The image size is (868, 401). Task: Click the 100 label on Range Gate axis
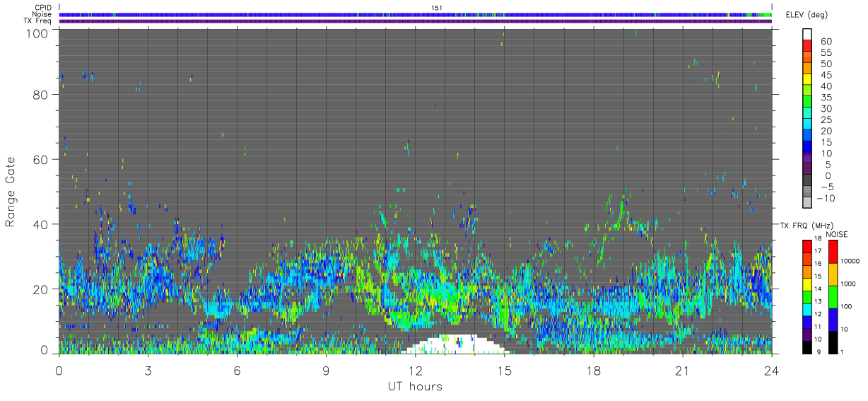[37, 33]
